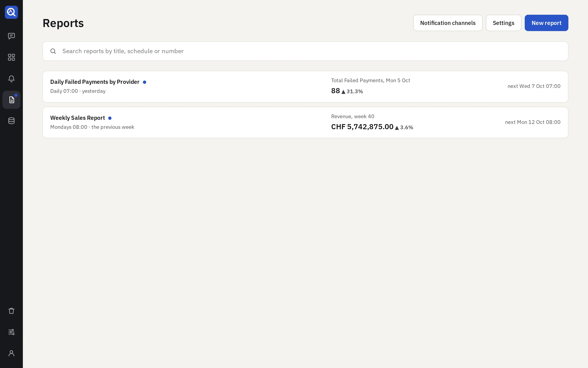Screen dimensions: 588x368
Task: Open the alerts bell icon
Action: (x=11, y=79)
